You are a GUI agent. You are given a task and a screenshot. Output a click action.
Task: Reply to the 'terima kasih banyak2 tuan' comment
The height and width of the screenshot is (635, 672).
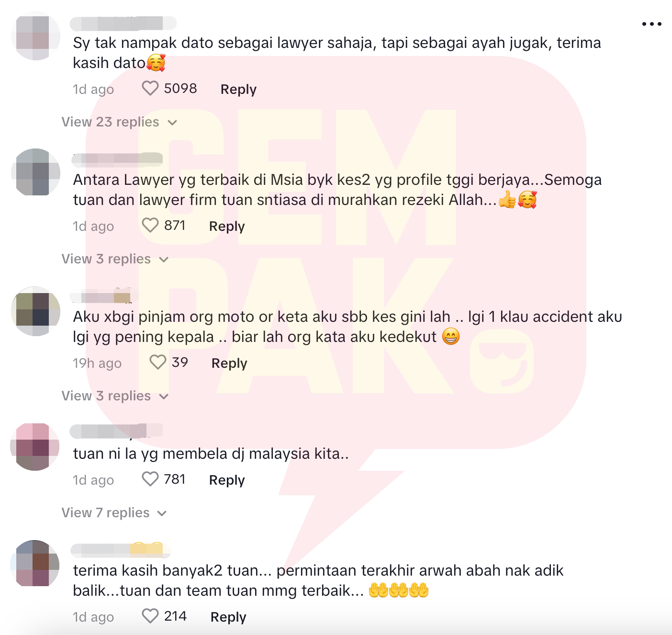228,617
